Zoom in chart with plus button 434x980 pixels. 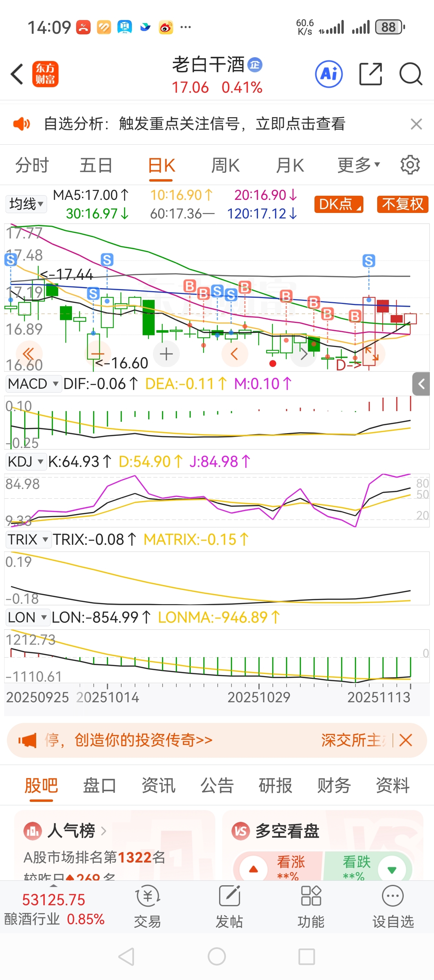coord(166,354)
